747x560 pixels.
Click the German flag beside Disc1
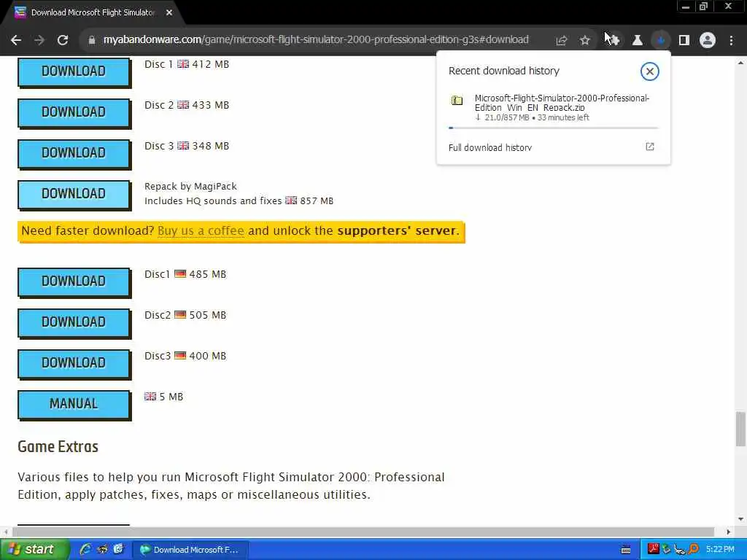(x=180, y=274)
